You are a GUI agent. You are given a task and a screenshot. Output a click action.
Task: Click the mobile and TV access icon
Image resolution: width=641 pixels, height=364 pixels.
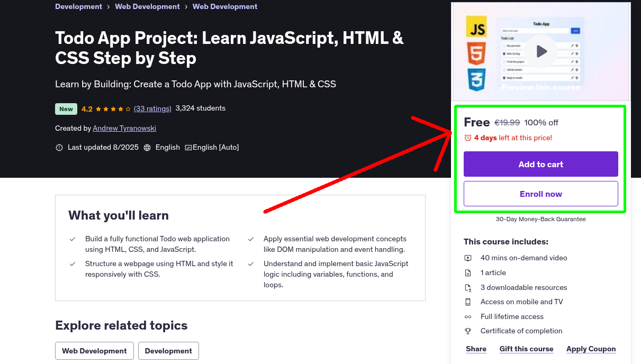pos(468,302)
